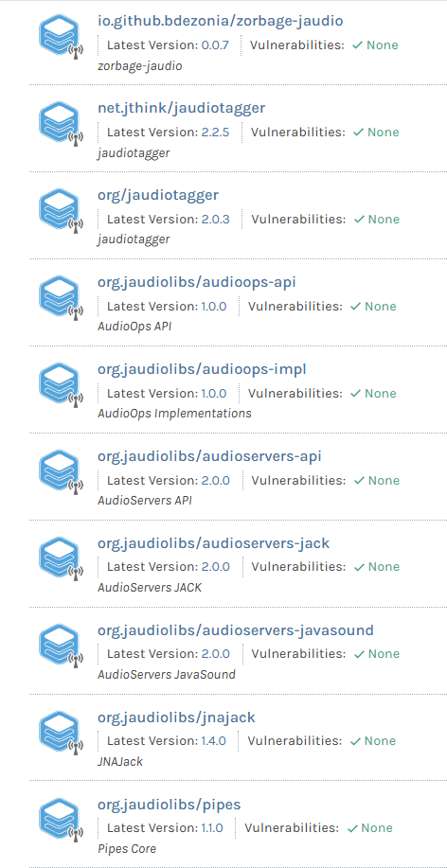Screen dimensions: 447x868
Task: Click the audioservers-jack package icon
Action: click(x=61, y=558)
